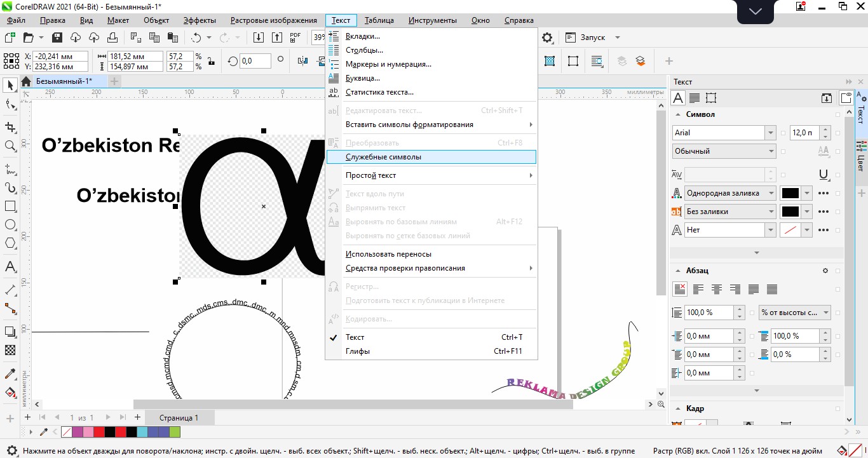868x458 pixels.
Task: Open the outline width Нет dropdown
Action: click(x=771, y=230)
